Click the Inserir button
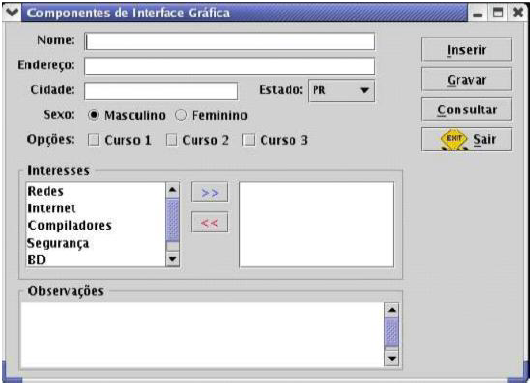The width and height of the screenshot is (531, 387). [466, 50]
